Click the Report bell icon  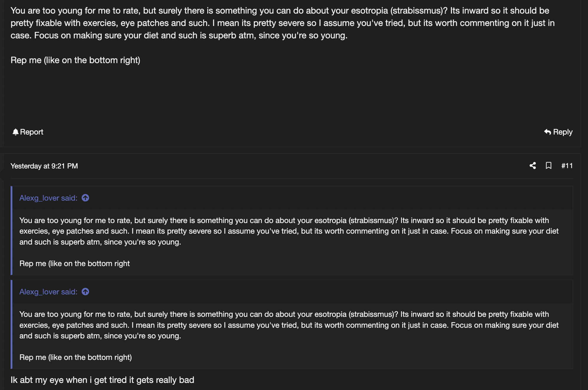pyautogui.click(x=15, y=132)
